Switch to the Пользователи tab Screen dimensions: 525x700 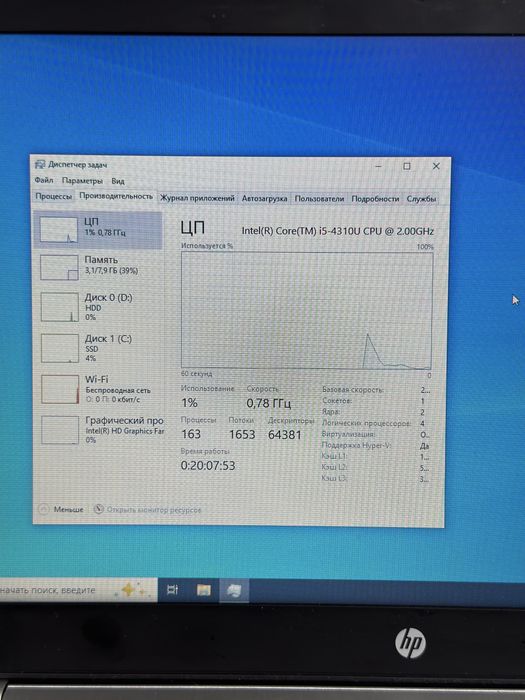tap(319, 199)
